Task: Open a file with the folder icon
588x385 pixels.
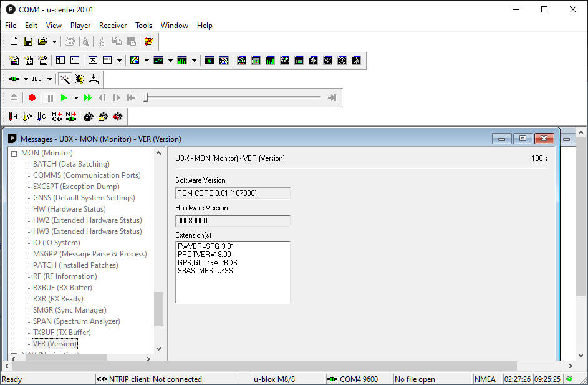Action: pos(43,41)
